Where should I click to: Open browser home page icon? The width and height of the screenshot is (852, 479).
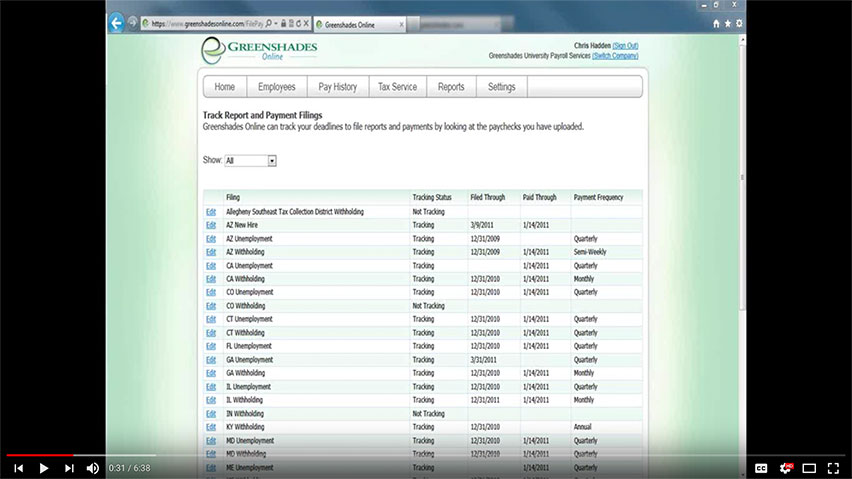(716, 23)
